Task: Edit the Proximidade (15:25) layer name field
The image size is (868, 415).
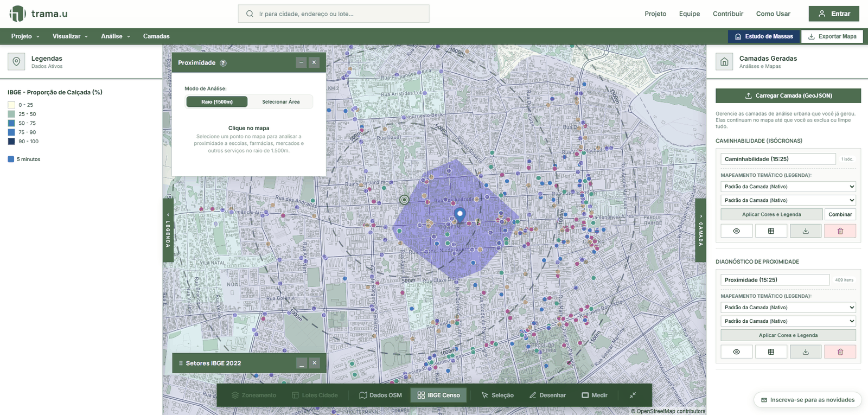Action: [775, 280]
